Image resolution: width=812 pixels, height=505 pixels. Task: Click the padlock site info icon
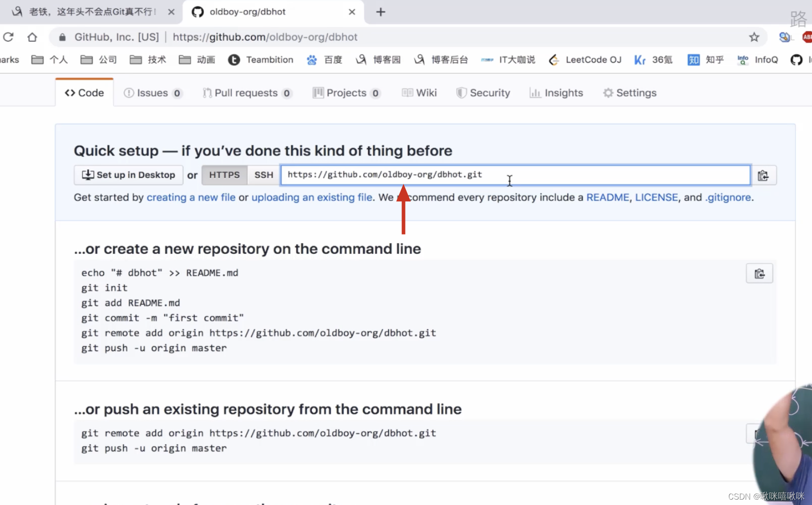pos(62,37)
